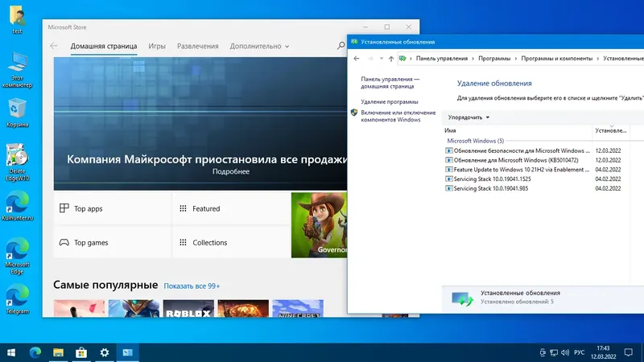Image resolution: width=644 pixels, height=362 pixels.
Task: Open the 'test' user folder on desktop
Action: point(17,19)
